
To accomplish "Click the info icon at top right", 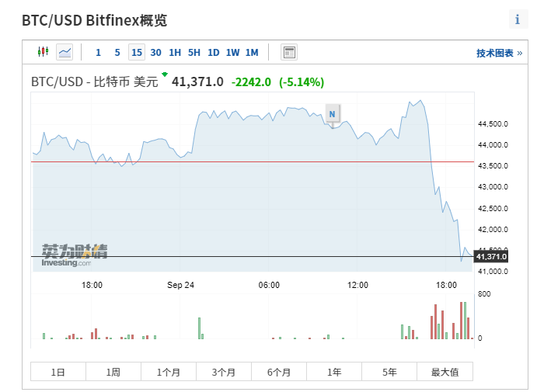I will tap(518, 19).
